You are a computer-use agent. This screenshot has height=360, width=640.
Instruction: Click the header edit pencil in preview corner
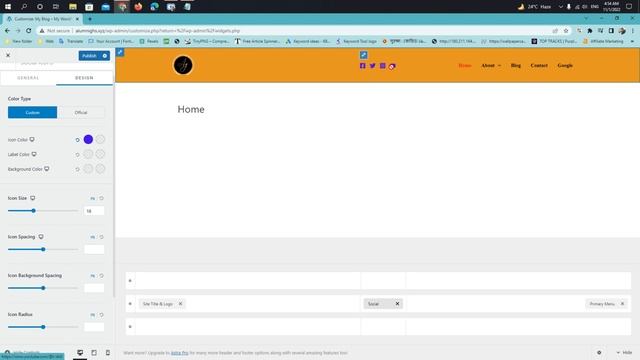click(120, 52)
